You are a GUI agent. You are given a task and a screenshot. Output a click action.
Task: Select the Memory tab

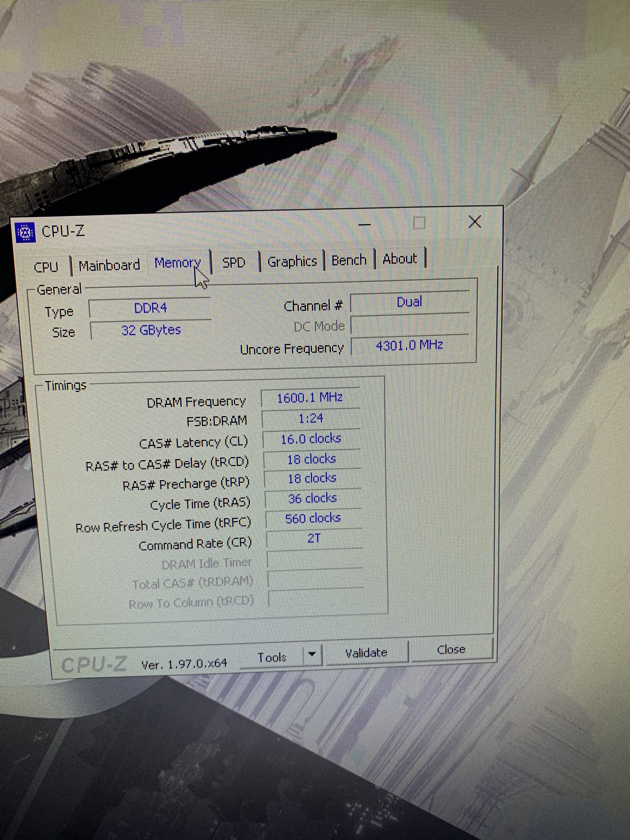click(x=178, y=263)
